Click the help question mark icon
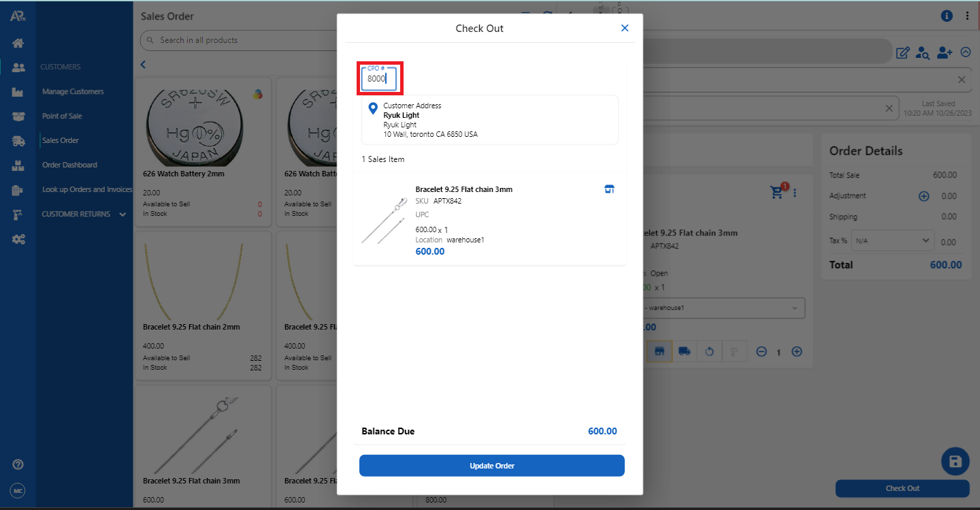This screenshot has height=510, width=980. pyautogui.click(x=18, y=464)
